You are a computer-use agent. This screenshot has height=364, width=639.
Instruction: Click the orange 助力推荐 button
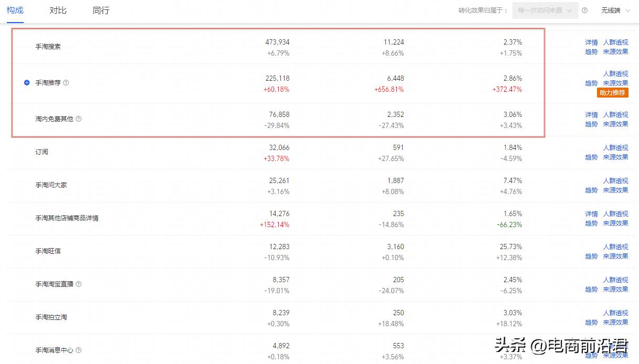pos(613,93)
